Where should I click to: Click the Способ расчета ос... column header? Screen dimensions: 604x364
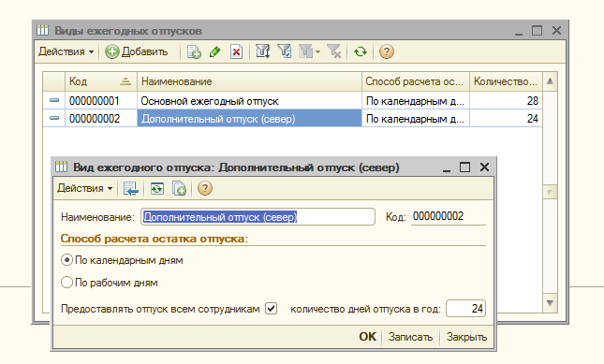416,81
